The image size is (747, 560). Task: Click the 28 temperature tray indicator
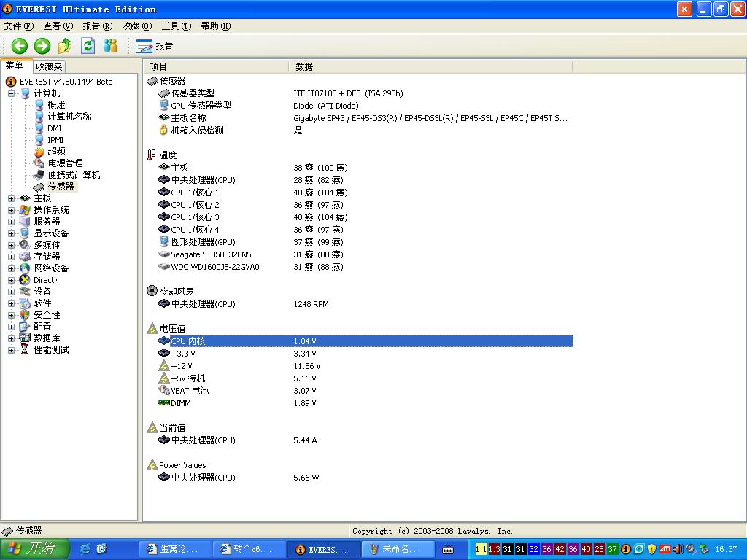point(600,549)
